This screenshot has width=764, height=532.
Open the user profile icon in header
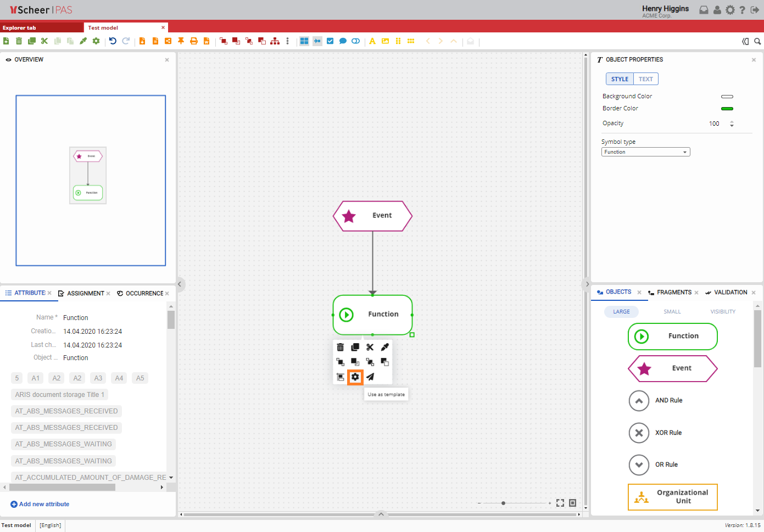click(717, 10)
